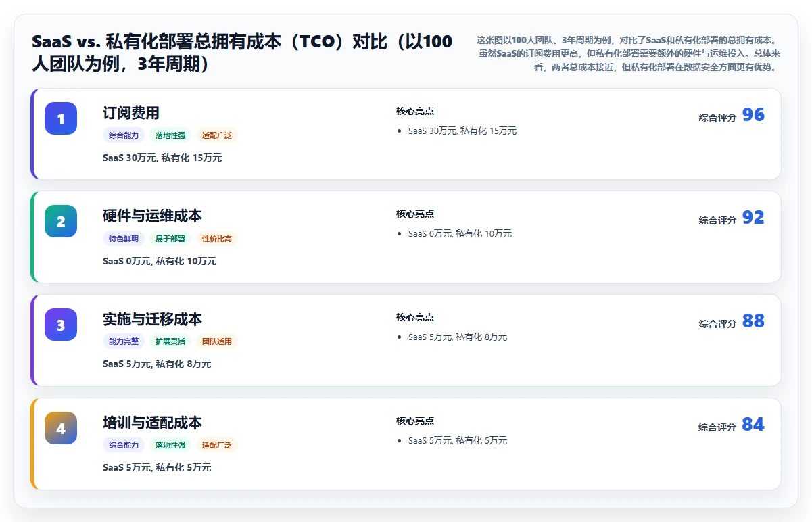812x522 pixels.
Task: Click the number 3 badge icon
Action: pos(61,325)
